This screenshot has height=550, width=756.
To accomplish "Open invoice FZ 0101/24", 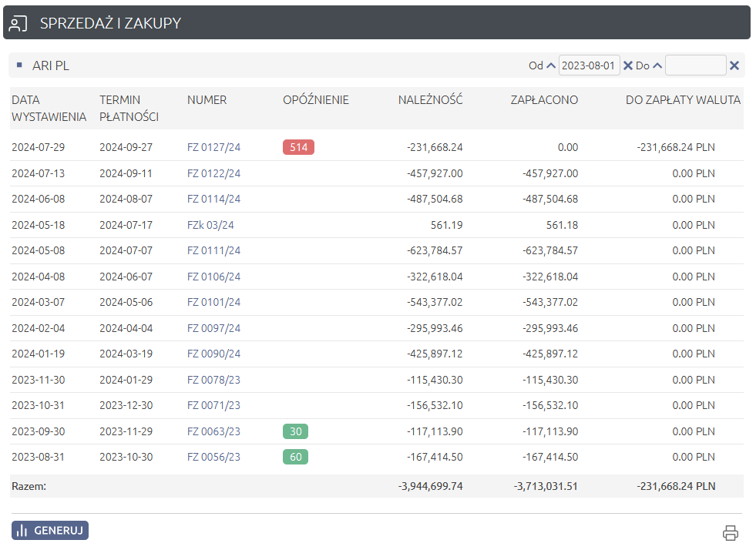I will [x=213, y=302].
